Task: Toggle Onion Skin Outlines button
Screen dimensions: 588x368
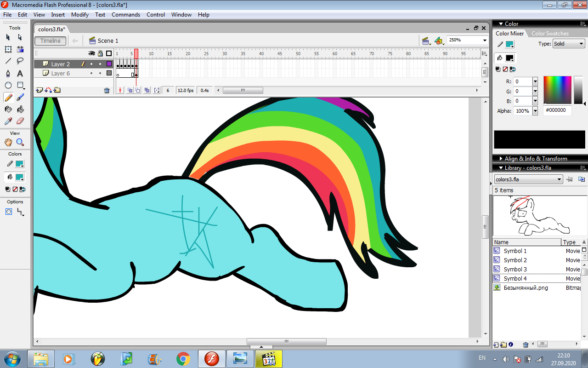Action: [x=137, y=91]
